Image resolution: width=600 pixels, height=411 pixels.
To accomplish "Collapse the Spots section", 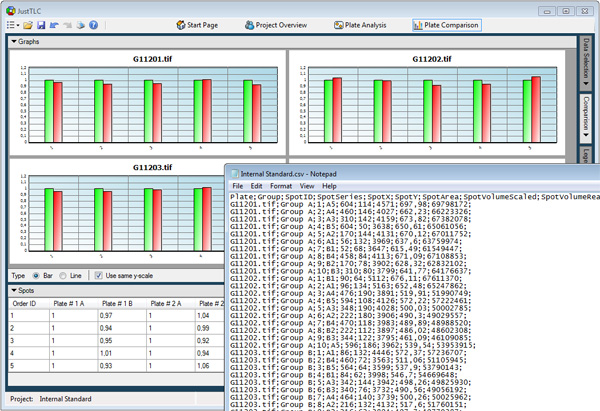I will pos(14,290).
